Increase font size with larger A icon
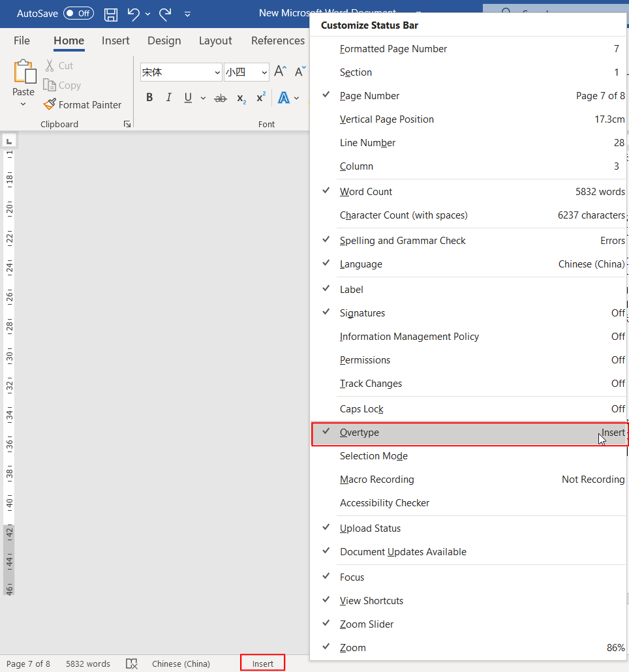The height and width of the screenshot is (672, 629). (x=280, y=71)
